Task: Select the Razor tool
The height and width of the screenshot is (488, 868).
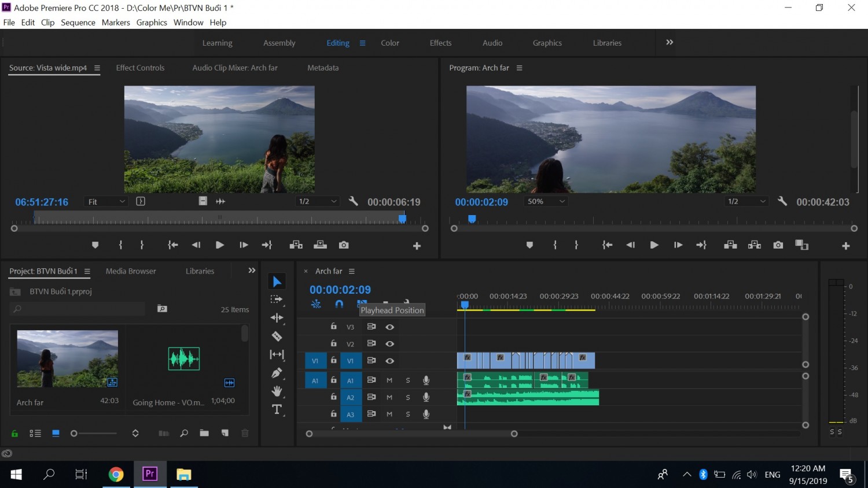Action: click(277, 336)
